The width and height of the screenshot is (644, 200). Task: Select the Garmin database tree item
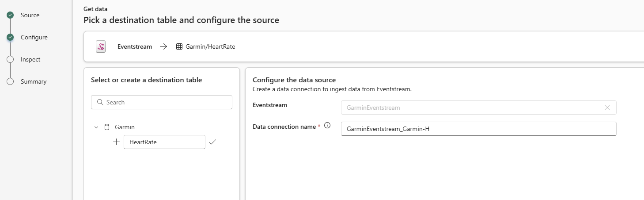pos(125,127)
